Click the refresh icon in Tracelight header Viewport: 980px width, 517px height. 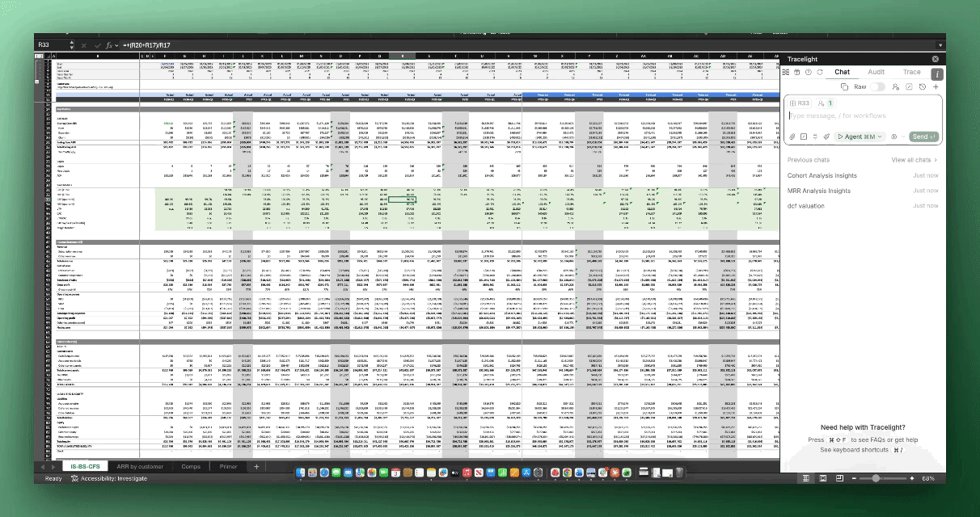coord(820,72)
